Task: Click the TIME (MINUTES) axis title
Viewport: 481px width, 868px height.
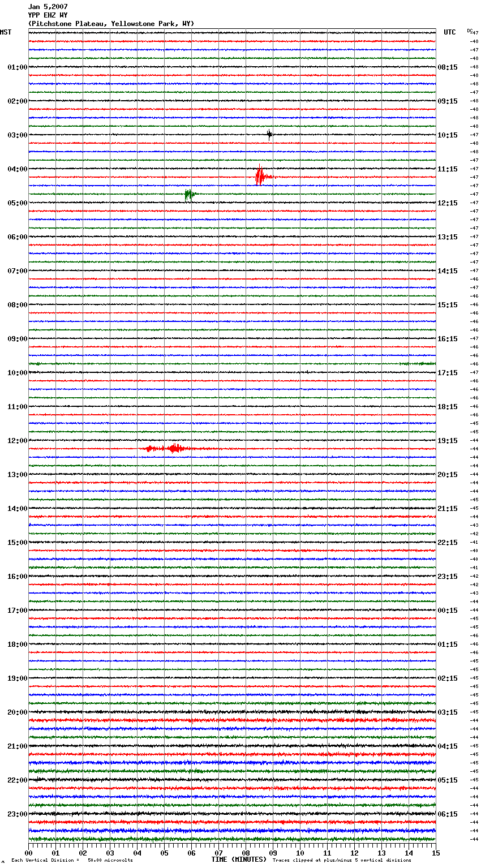Action: click(x=239, y=860)
